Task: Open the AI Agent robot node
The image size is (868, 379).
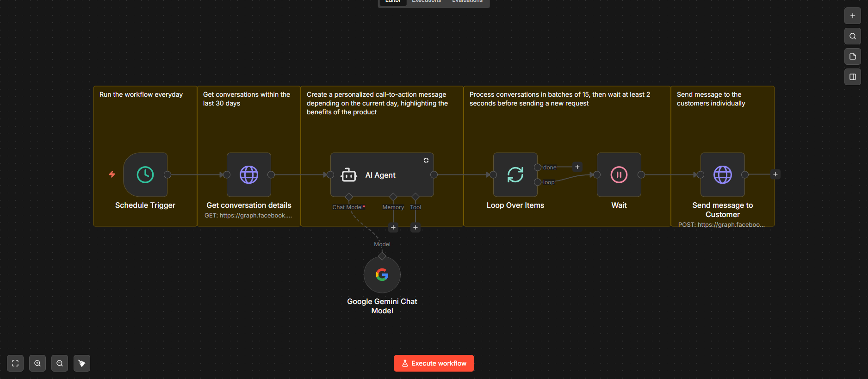Action: [x=382, y=175]
